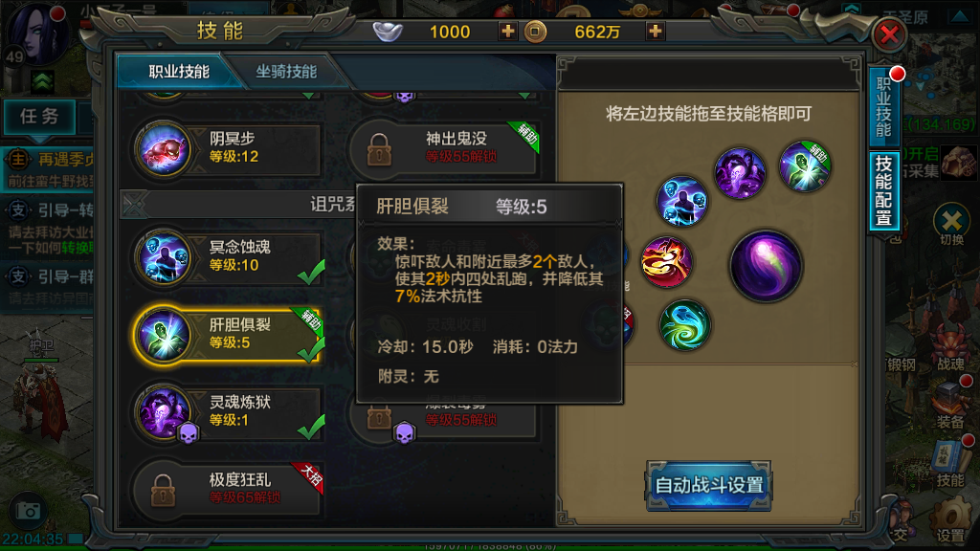Select the 阴冥步 skill icon

164,149
